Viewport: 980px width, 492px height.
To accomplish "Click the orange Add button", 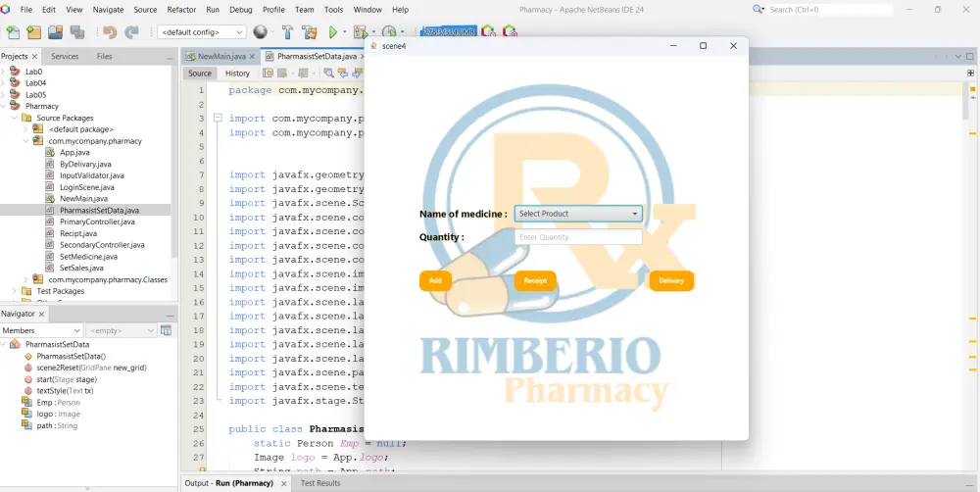I will pyautogui.click(x=435, y=280).
